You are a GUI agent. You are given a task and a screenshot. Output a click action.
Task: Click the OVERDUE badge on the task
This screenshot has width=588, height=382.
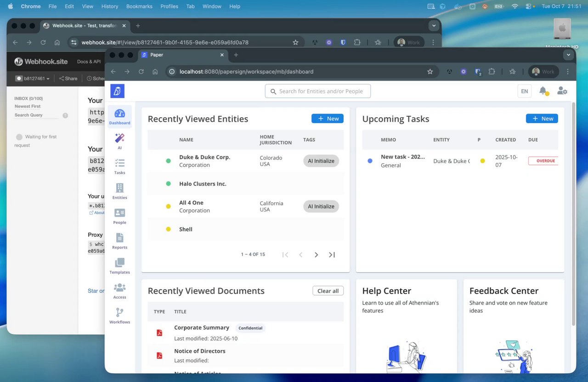[544, 161]
